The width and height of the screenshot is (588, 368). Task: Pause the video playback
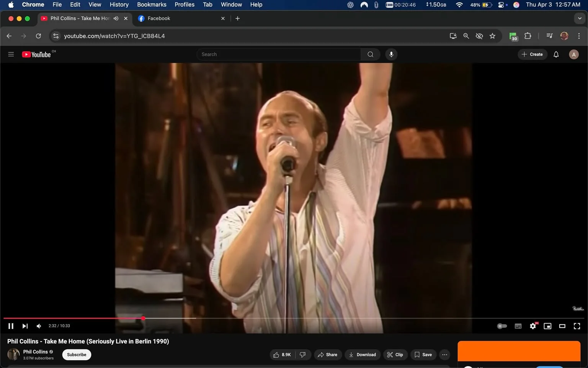[11, 326]
